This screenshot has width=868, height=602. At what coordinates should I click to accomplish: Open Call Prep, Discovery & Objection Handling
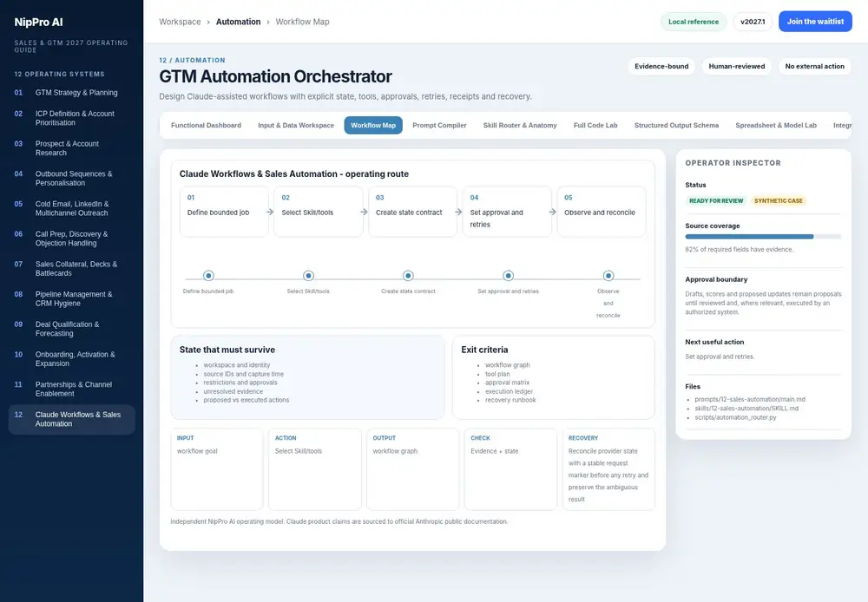point(72,239)
